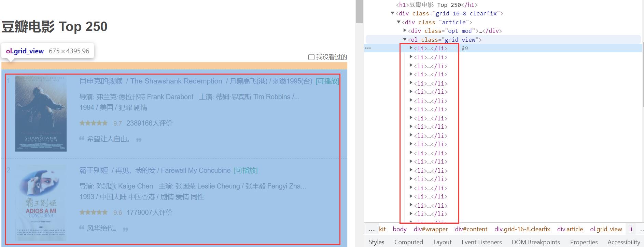The height and width of the screenshot is (247, 644).
Task: Click the 675 × 4395.96 tooltip dimensions
Action: pyautogui.click(x=69, y=51)
